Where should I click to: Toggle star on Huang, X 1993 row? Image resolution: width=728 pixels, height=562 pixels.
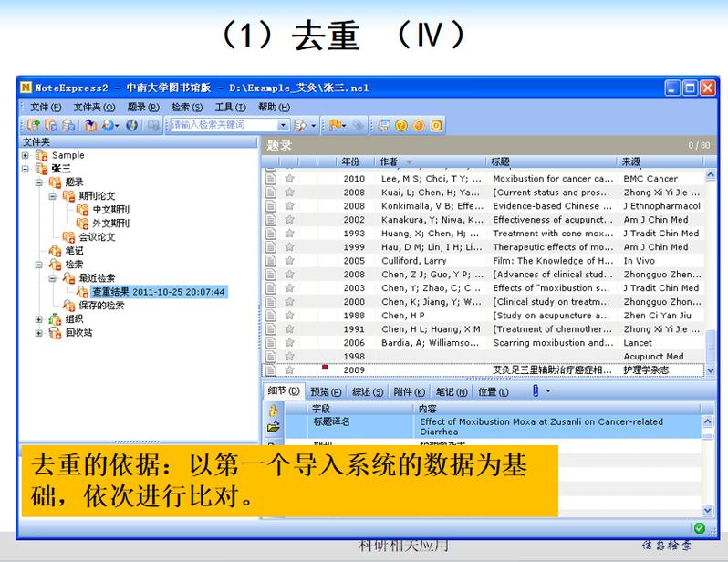click(290, 234)
